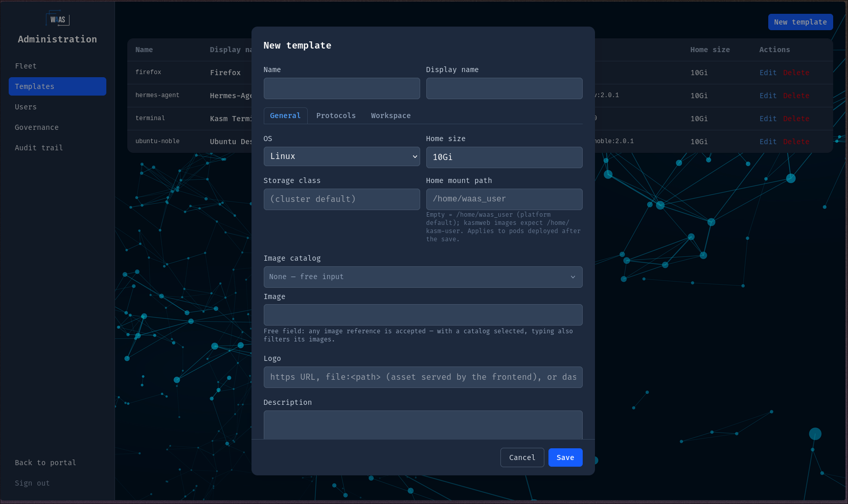Open the OS dropdown showing Linux

(341, 156)
